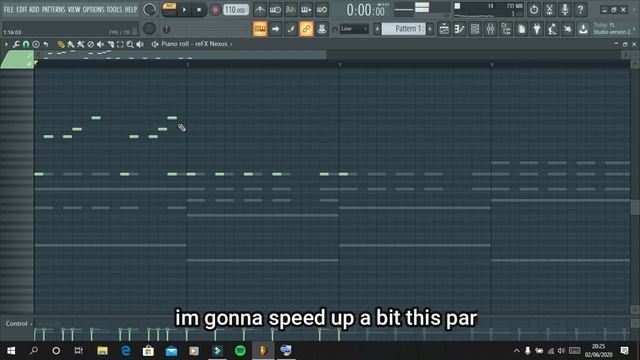Click the note/clip grouping stamp icon
Image resolution: width=640 pixels, height=360 pixels.
coord(322,29)
